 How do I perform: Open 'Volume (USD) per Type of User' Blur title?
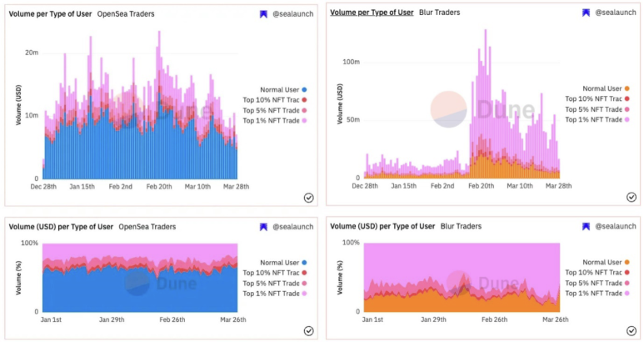[382, 227]
